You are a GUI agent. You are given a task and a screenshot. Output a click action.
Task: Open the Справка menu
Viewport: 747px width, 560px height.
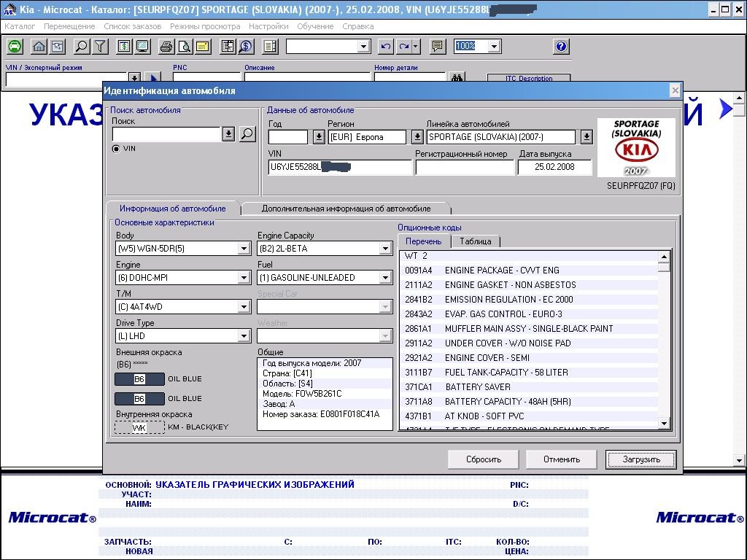coord(357,26)
